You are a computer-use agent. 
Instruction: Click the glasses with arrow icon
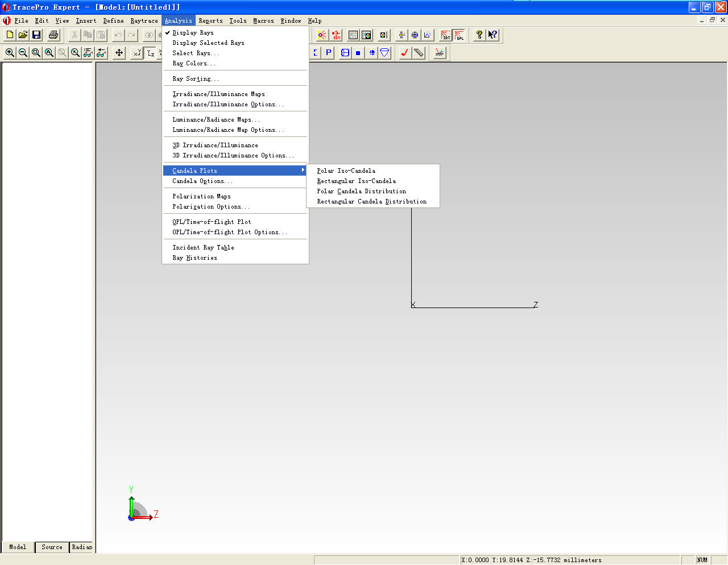[x=101, y=53]
